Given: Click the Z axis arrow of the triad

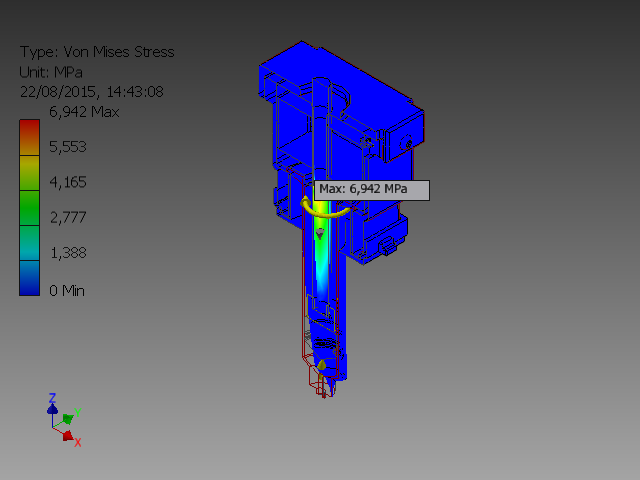Looking at the screenshot, I should tap(52, 409).
